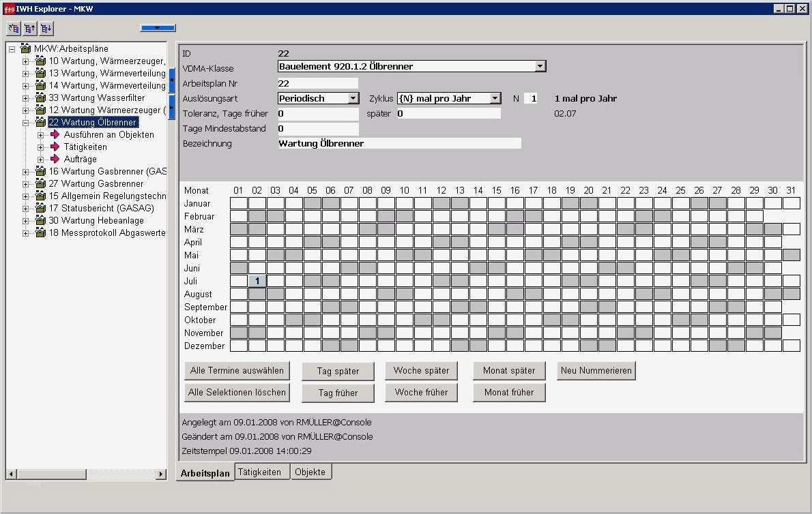Toggle the Juli day 02 calendar cell
The width and height of the screenshot is (812, 514).
pyautogui.click(x=257, y=281)
